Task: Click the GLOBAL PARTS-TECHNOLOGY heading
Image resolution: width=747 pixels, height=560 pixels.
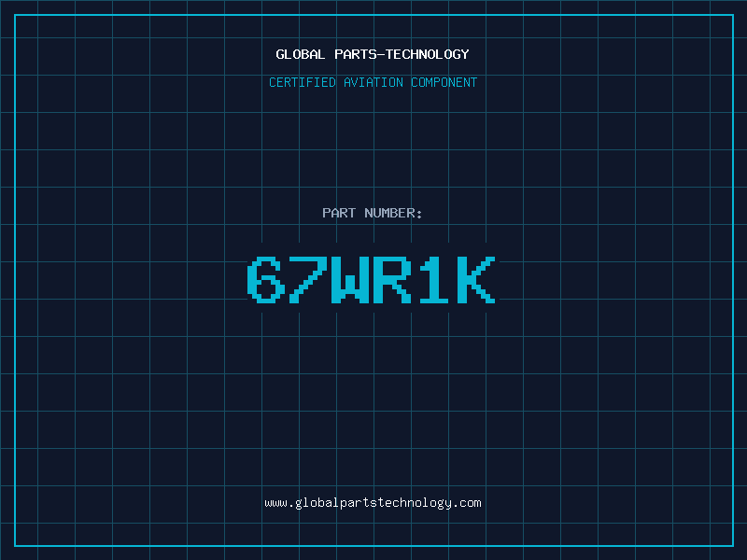Action: [373, 54]
